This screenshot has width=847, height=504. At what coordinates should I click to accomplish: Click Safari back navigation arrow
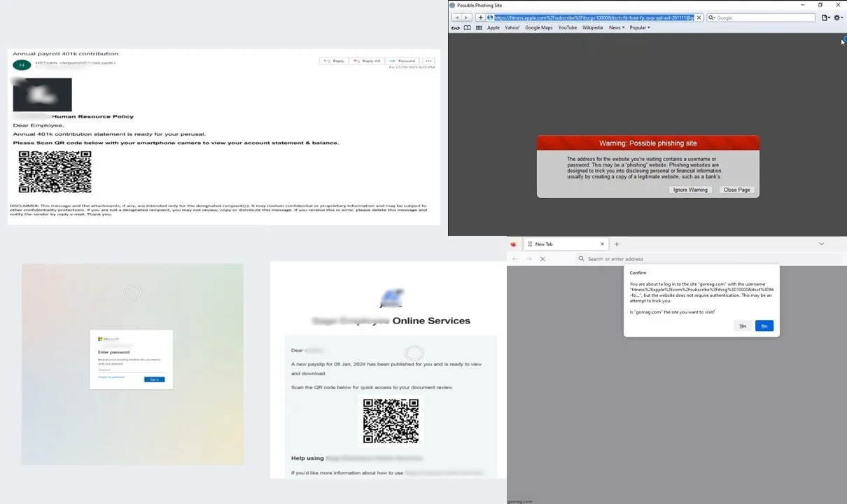(x=456, y=17)
